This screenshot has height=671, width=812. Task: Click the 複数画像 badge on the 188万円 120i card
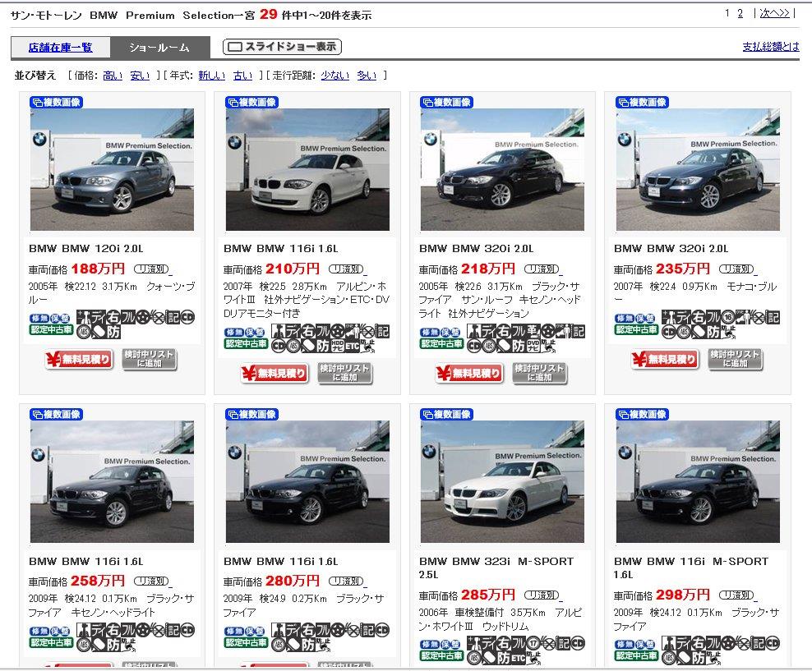(57, 103)
